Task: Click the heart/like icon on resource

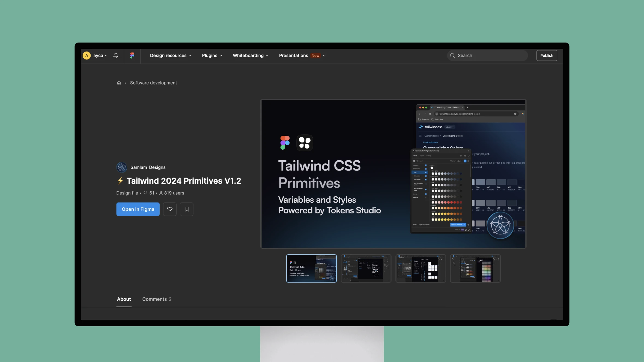Action: coord(169,209)
